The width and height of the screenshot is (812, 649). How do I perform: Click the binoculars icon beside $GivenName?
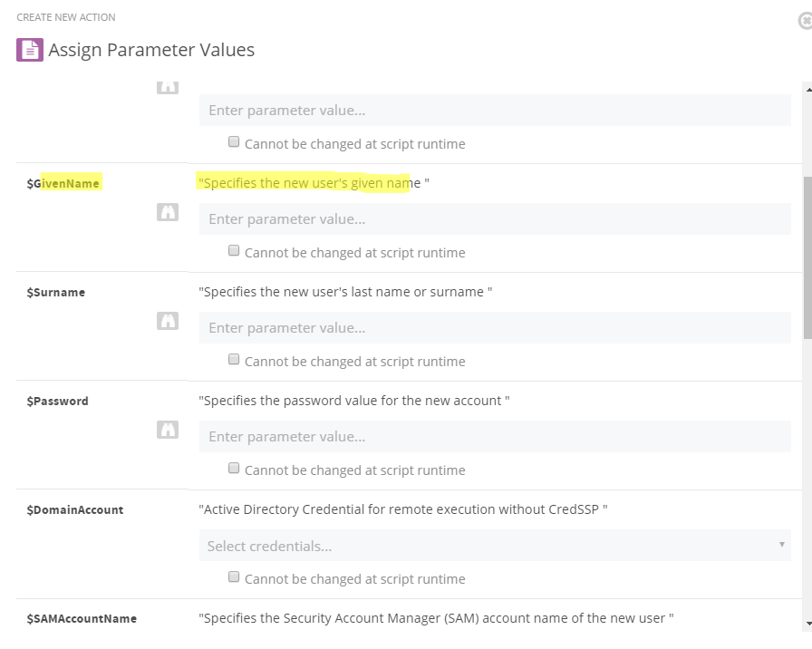tap(168, 212)
